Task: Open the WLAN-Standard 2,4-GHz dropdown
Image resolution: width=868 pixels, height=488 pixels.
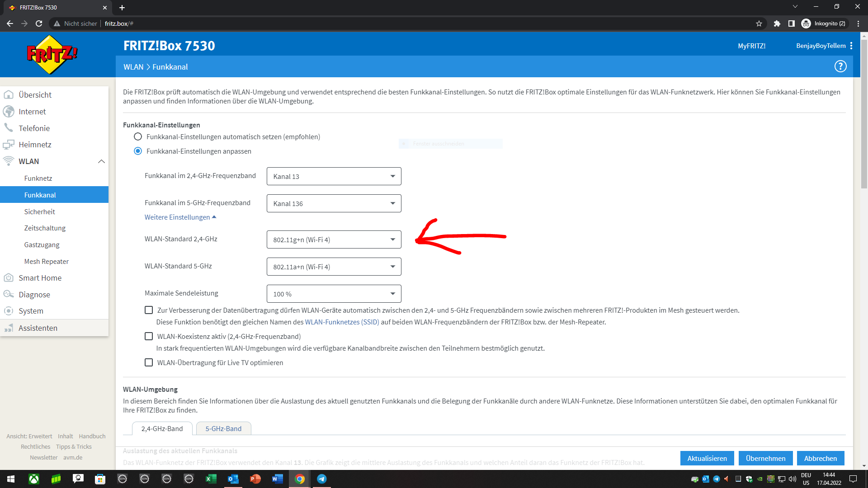Action: point(334,239)
